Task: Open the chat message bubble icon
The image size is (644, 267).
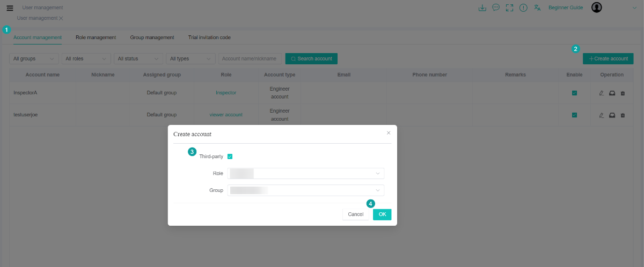Action: [x=496, y=8]
